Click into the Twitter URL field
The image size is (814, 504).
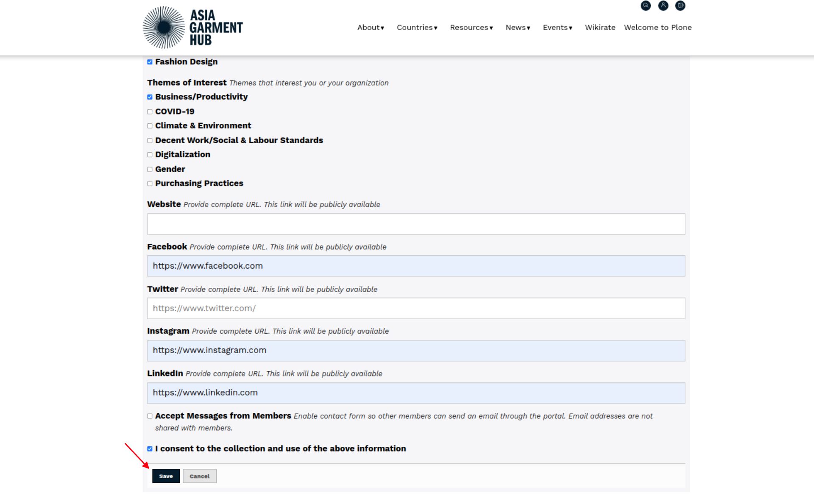(x=415, y=308)
